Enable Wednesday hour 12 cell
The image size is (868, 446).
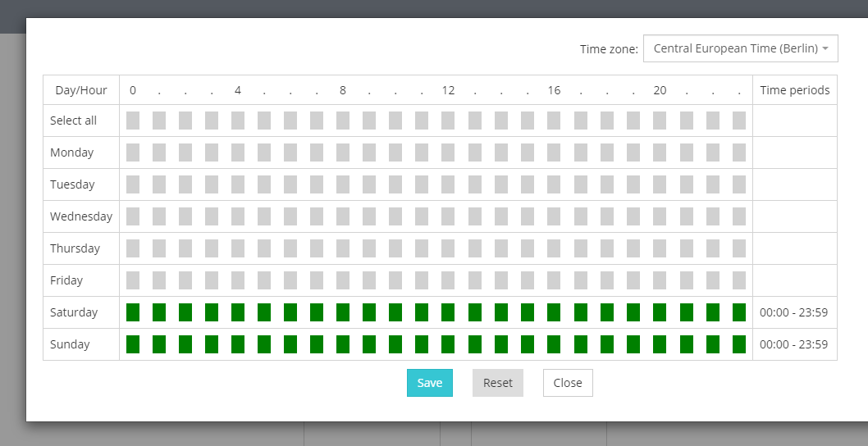(x=448, y=216)
